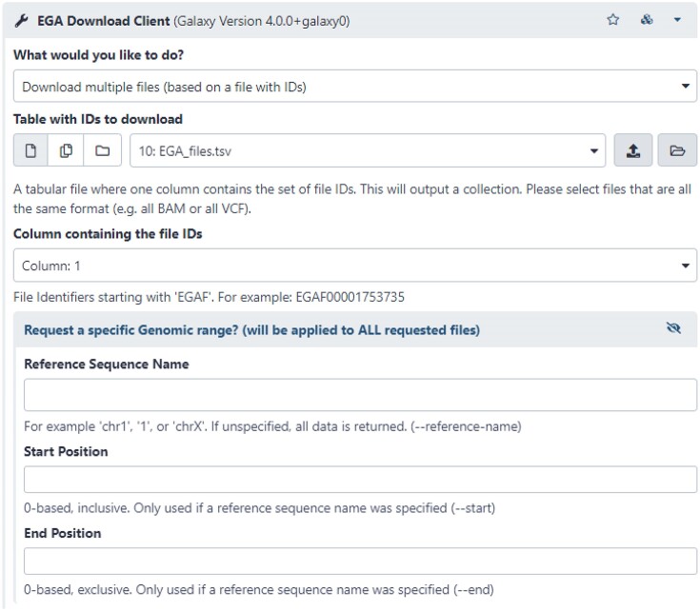Click the 'Column containing the file IDs' label
700x611 pixels.
pos(108,234)
